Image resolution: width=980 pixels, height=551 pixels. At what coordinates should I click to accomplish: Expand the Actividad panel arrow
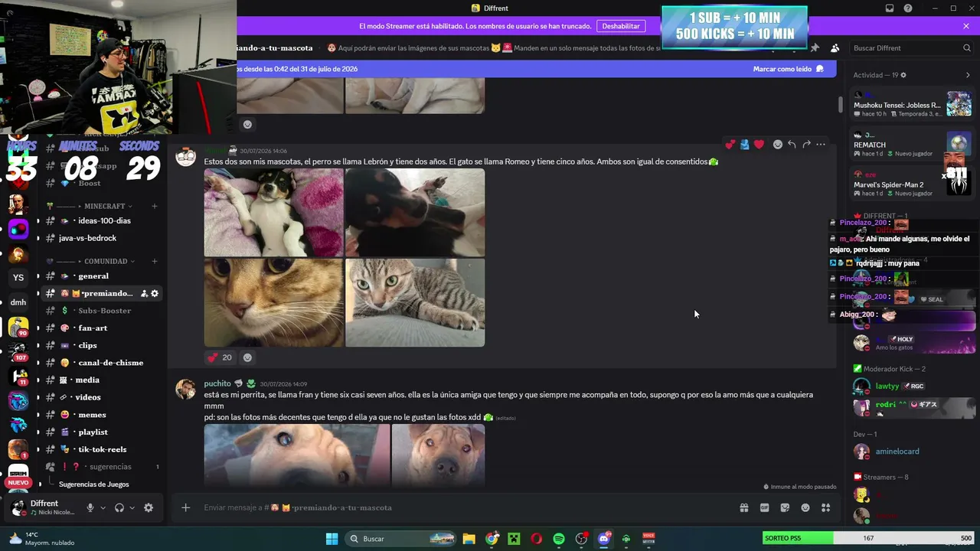pyautogui.click(x=968, y=75)
